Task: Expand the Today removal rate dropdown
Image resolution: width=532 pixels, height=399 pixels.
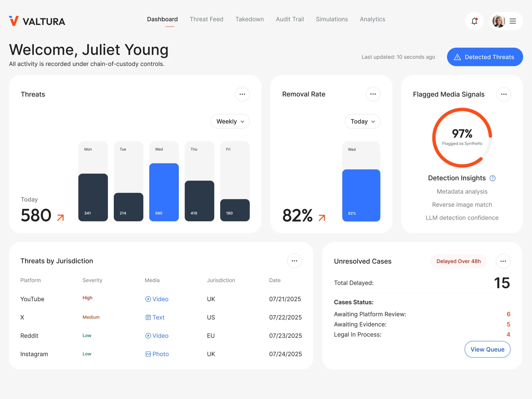Action: [x=362, y=121]
